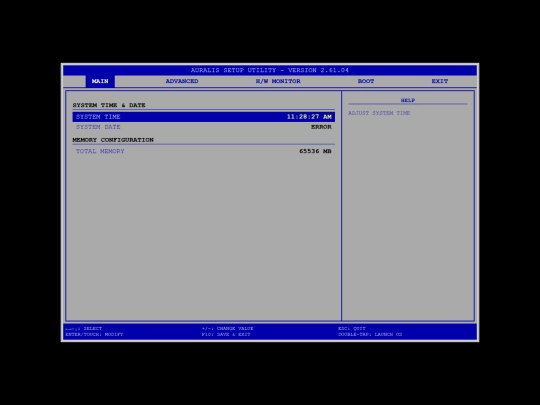Viewport: 540px width, 405px height.
Task: Click the ENTER/TOUCH: MODIFY hint
Action: tap(94, 334)
